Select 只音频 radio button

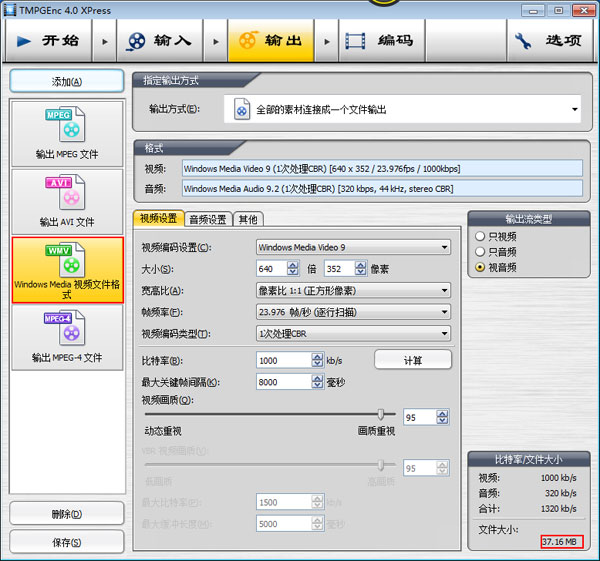tap(480, 251)
